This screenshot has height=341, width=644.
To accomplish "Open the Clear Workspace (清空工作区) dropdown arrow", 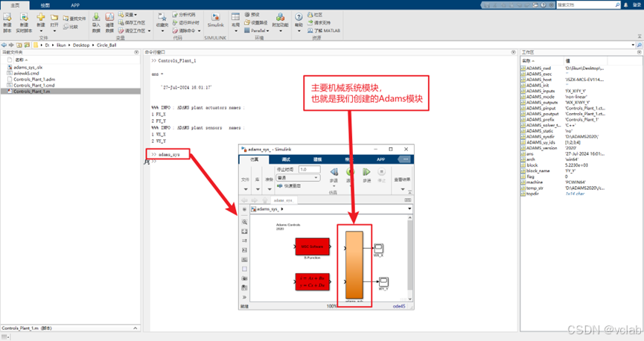I will [150, 31].
